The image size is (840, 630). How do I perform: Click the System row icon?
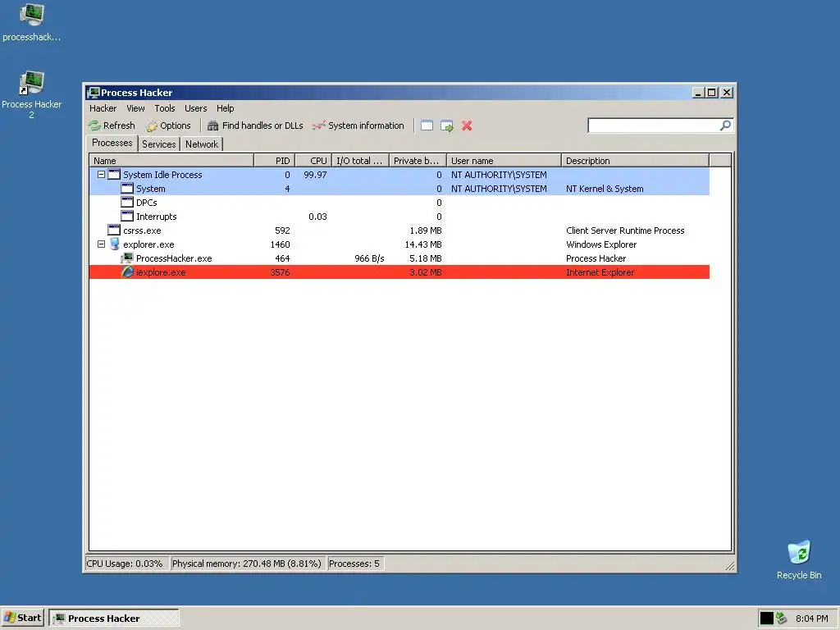click(127, 189)
